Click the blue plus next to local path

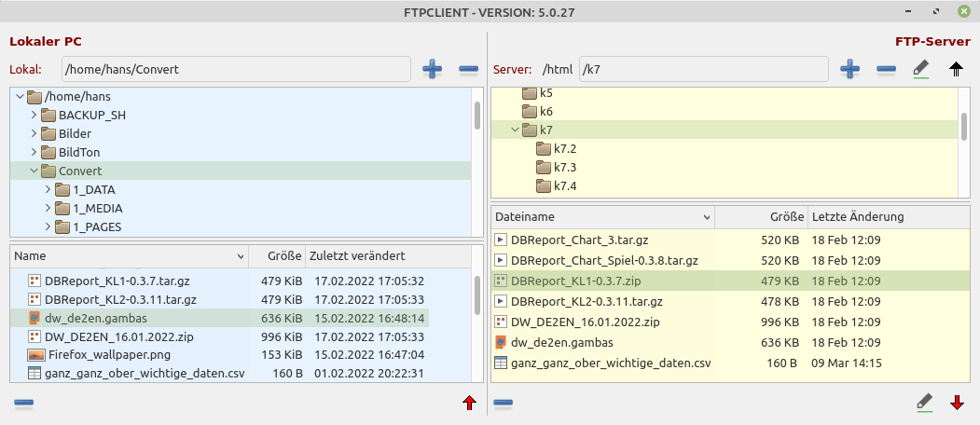pyautogui.click(x=433, y=69)
